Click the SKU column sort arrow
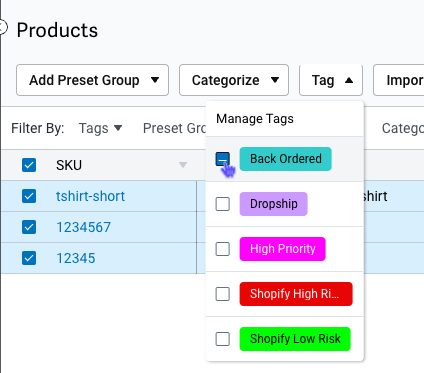Screen dimensions: 424x373 tap(183, 165)
